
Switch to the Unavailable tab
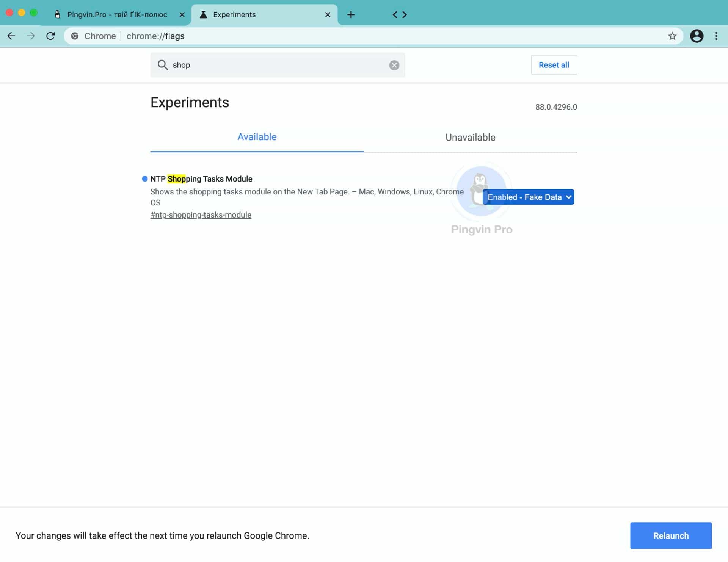coord(470,138)
